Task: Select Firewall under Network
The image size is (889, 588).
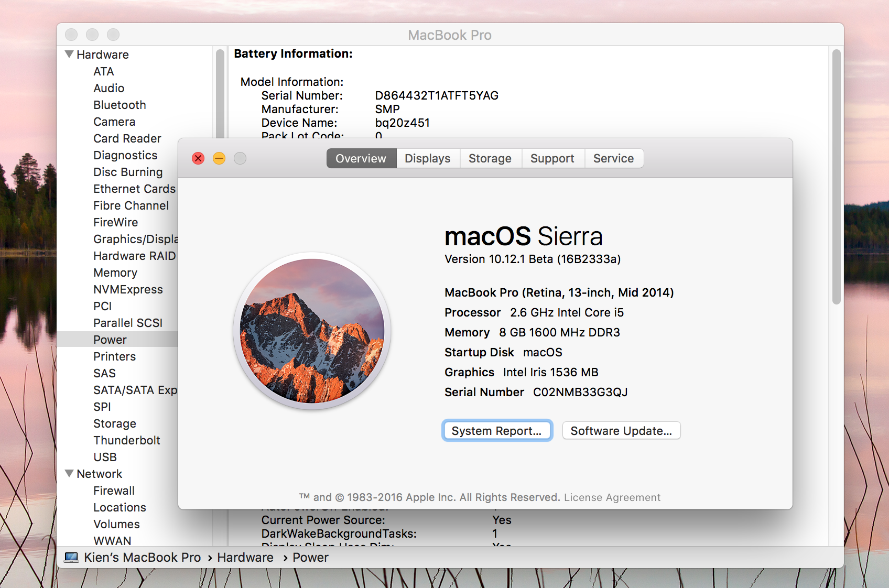Action: (114, 491)
